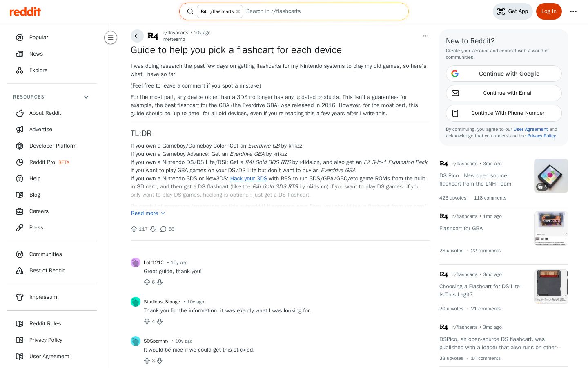Upvote Lotr1212's comment
The width and height of the screenshot is (588, 368).
click(147, 282)
